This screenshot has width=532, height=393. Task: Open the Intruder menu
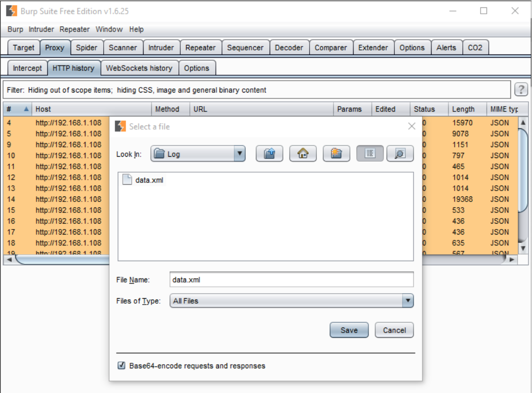pos(41,29)
